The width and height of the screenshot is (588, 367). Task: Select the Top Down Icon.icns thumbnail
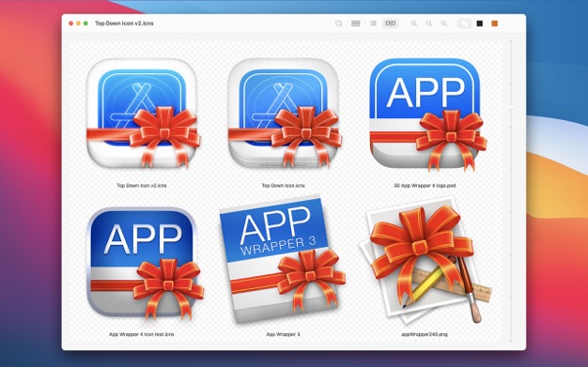[x=285, y=113]
